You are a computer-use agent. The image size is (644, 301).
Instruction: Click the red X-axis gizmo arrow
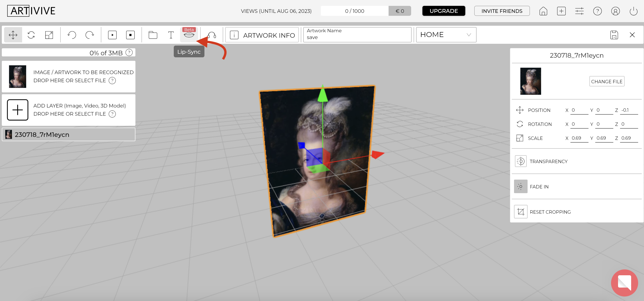pyautogui.click(x=378, y=155)
